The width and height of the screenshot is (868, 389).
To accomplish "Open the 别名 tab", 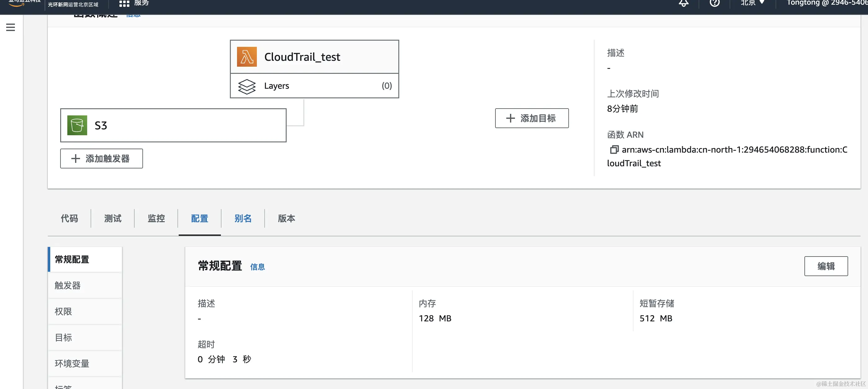I will point(243,219).
